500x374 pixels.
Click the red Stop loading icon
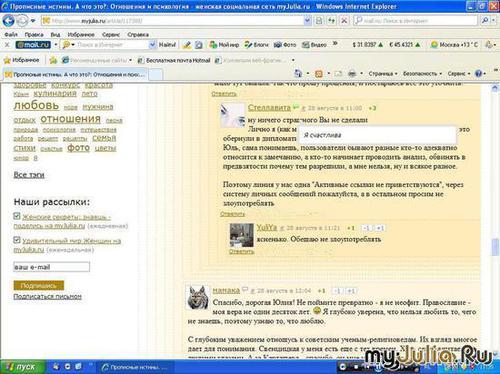[x=344, y=21]
